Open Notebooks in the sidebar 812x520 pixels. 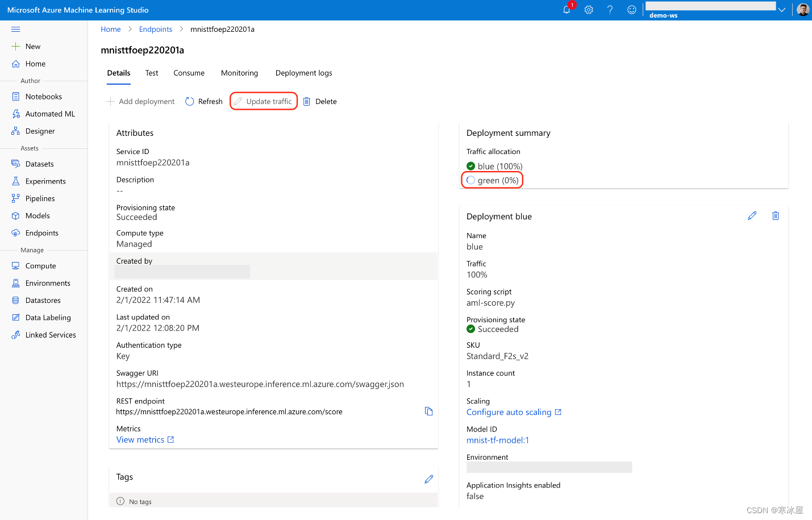coord(44,97)
